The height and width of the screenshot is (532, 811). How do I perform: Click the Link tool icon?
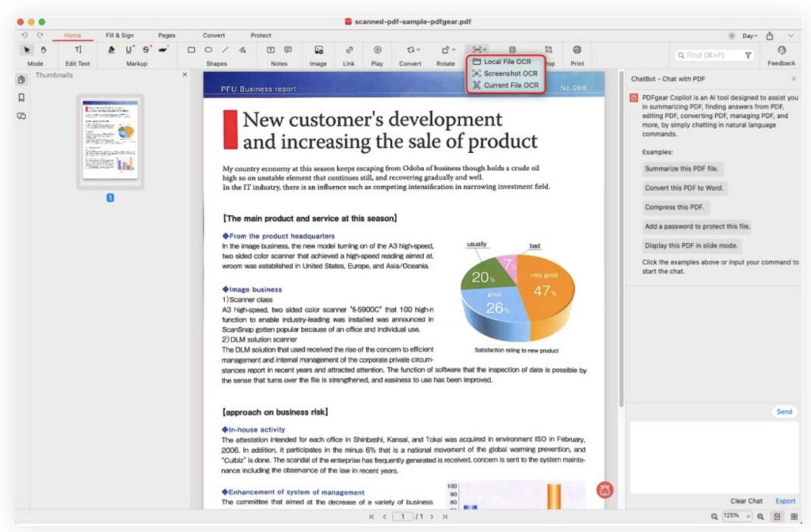[x=348, y=50]
